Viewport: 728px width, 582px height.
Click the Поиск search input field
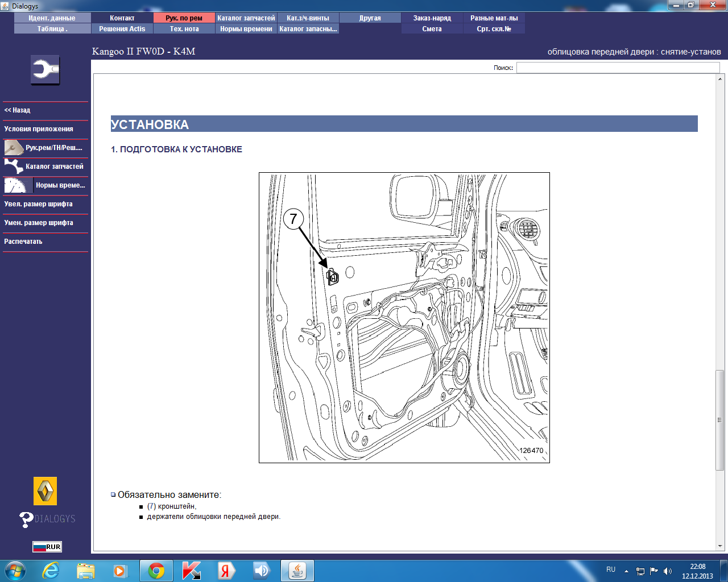point(618,68)
